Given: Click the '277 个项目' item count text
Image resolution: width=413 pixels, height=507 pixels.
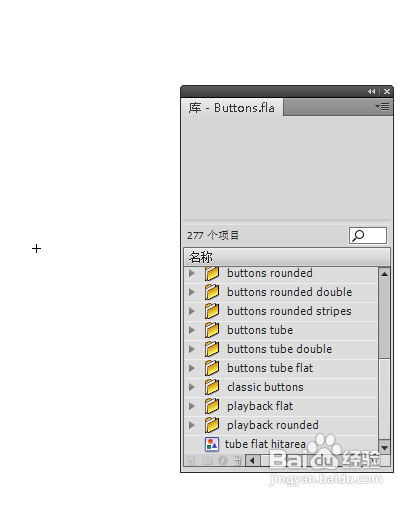Looking at the screenshot, I should click(x=213, y=236).
